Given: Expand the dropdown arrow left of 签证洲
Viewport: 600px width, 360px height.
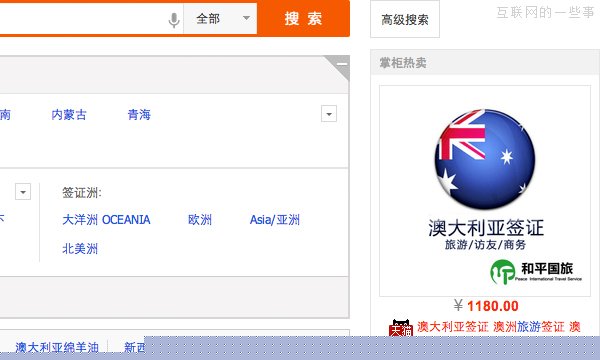Looking at the screenshot, I should tap(23, 192).
